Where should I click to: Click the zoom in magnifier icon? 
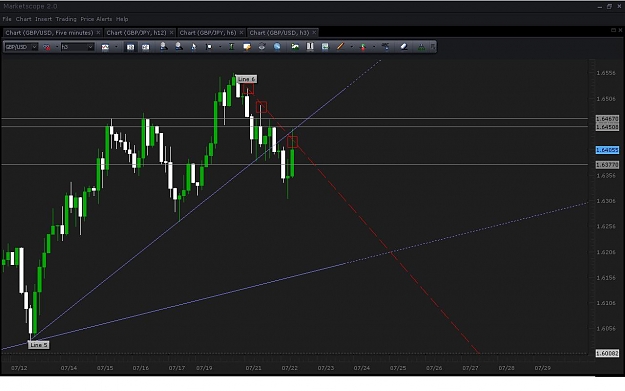point(163,47)
